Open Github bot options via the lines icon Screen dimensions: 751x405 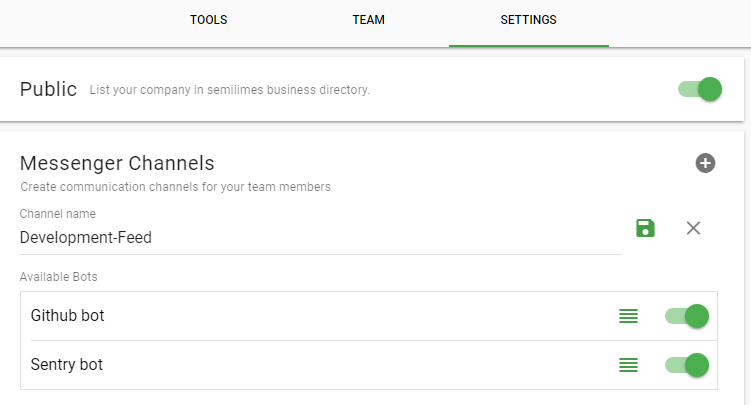click(628, 316)
